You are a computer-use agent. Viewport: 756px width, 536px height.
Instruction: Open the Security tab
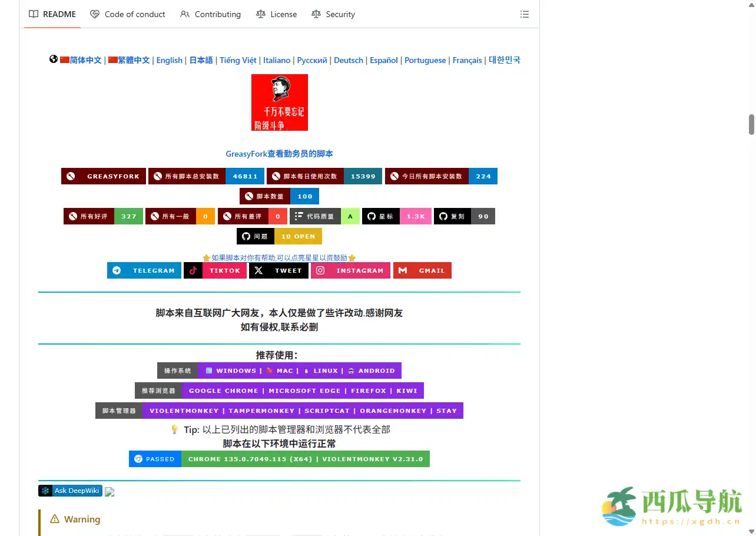pos(333,14)
